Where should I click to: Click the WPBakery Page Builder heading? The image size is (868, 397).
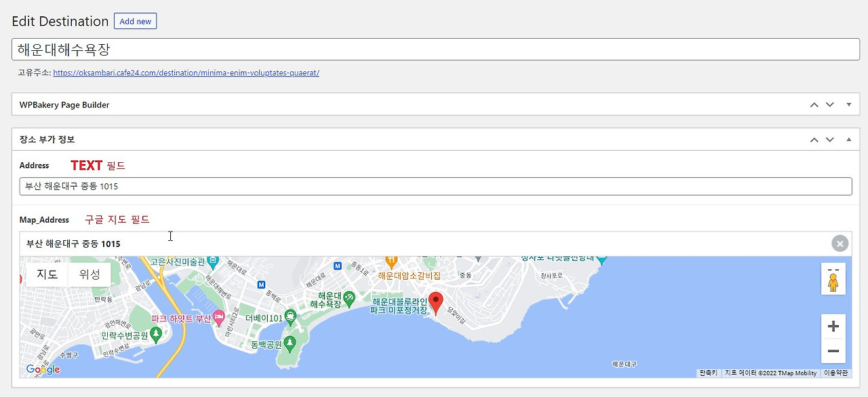[x=64, y=105]
